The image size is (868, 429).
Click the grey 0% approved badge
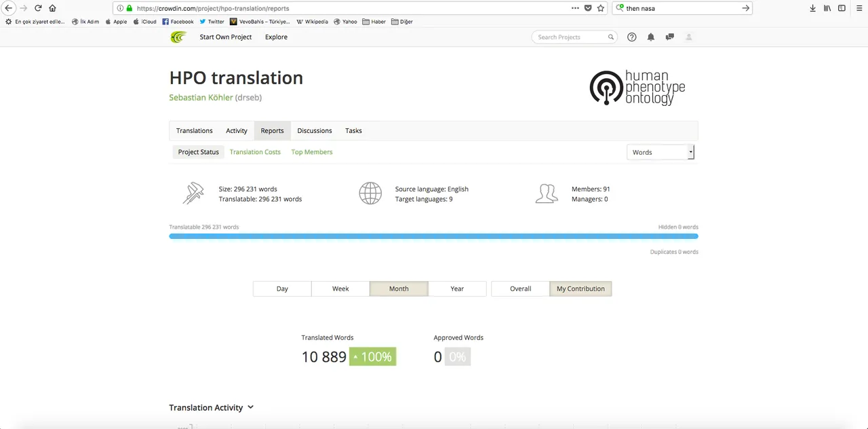[x=458, y=356]
